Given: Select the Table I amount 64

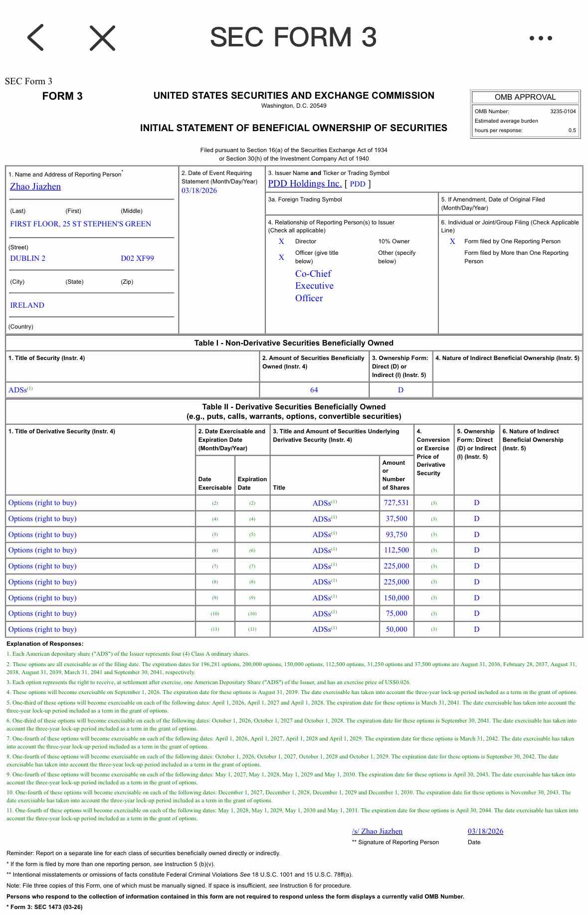Looking at the screenshot, I should point(314,390).
